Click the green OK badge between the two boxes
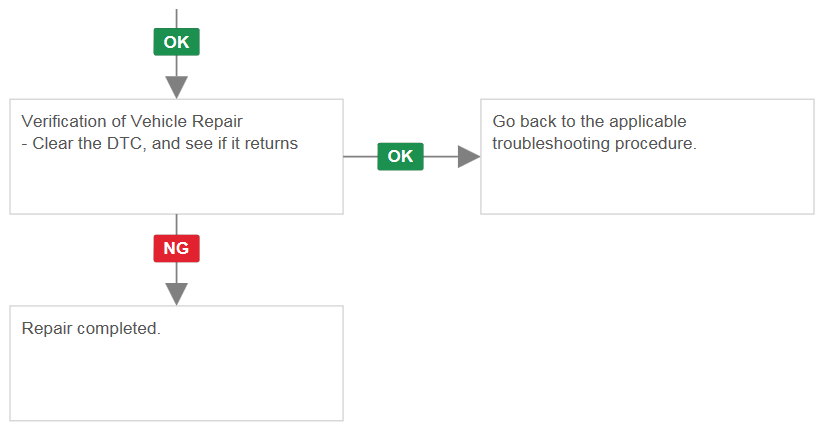The height and width of the screenshot is (431, 824). 400,156
